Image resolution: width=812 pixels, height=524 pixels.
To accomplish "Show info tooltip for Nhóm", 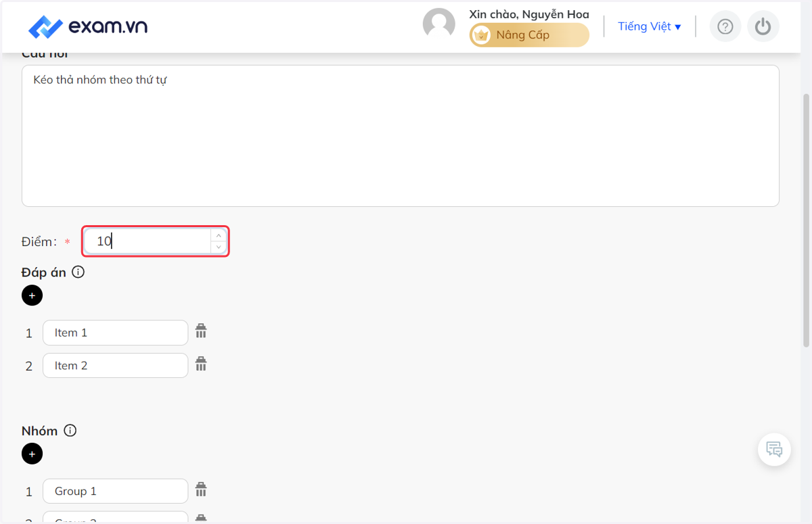I will tap(70, 431).
